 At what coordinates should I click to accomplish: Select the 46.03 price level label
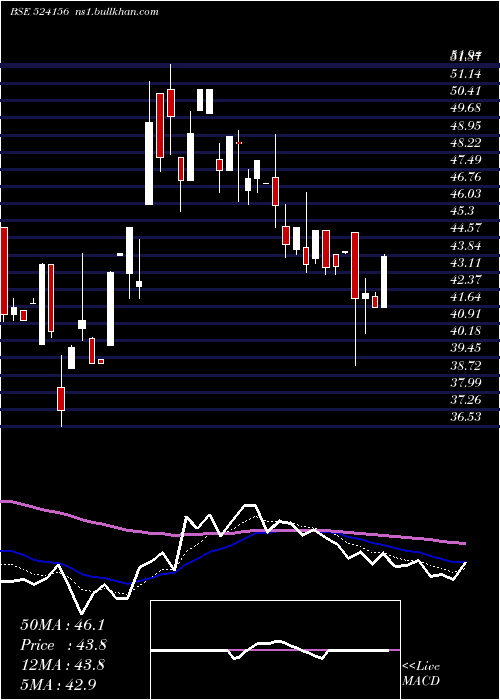465,194
